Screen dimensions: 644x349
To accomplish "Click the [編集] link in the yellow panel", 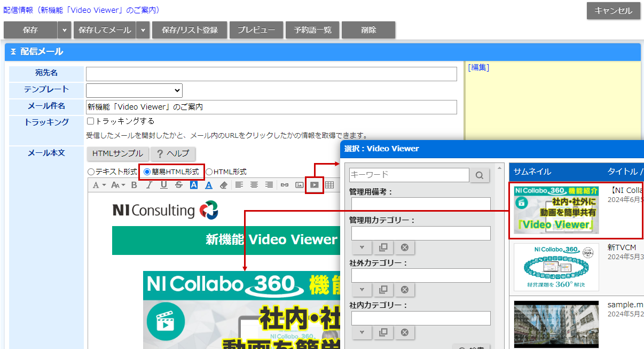I will tap(478, 67).
